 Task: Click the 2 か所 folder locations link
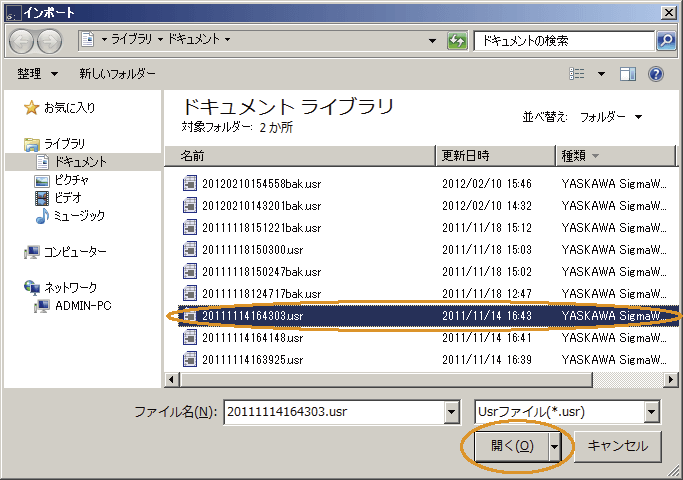pos(276,128)
